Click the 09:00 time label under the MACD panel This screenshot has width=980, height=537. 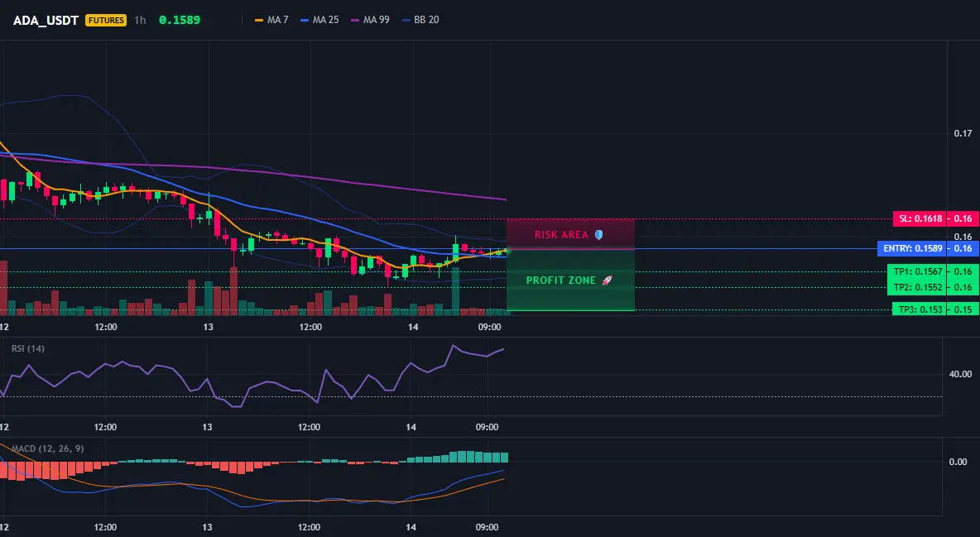(x=487, y=527)
